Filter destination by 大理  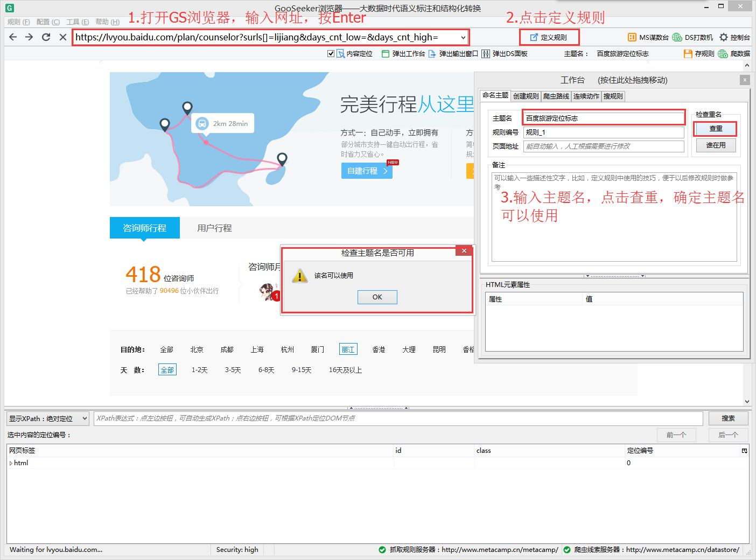pyautogui.click(x=409, y=349)
